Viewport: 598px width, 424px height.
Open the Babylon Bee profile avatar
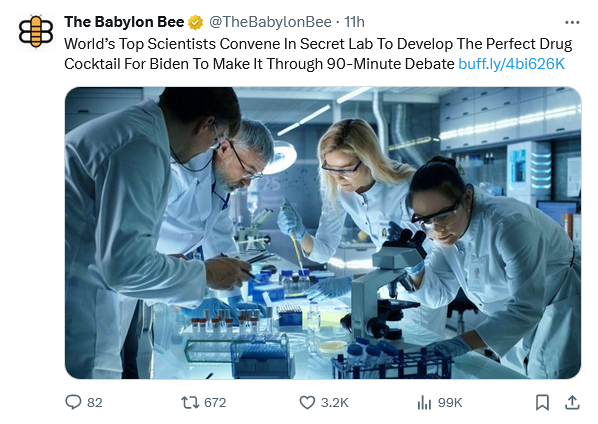[36, 32]
